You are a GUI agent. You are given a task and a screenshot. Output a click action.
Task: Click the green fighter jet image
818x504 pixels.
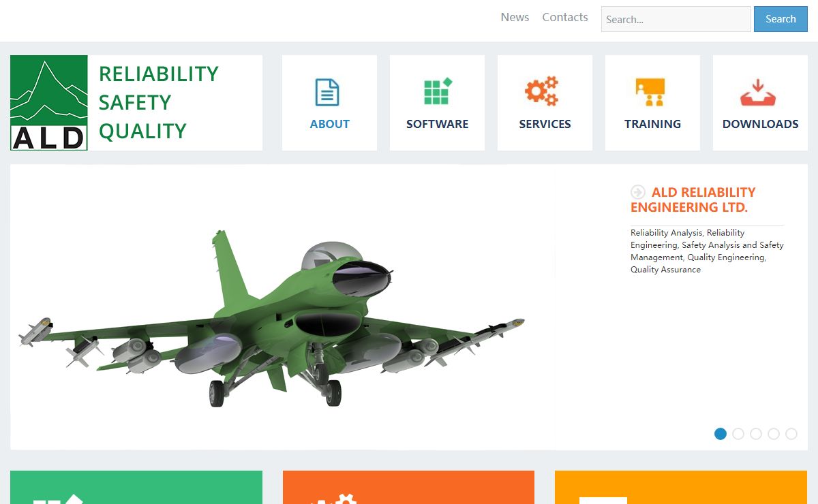(271, 319)
